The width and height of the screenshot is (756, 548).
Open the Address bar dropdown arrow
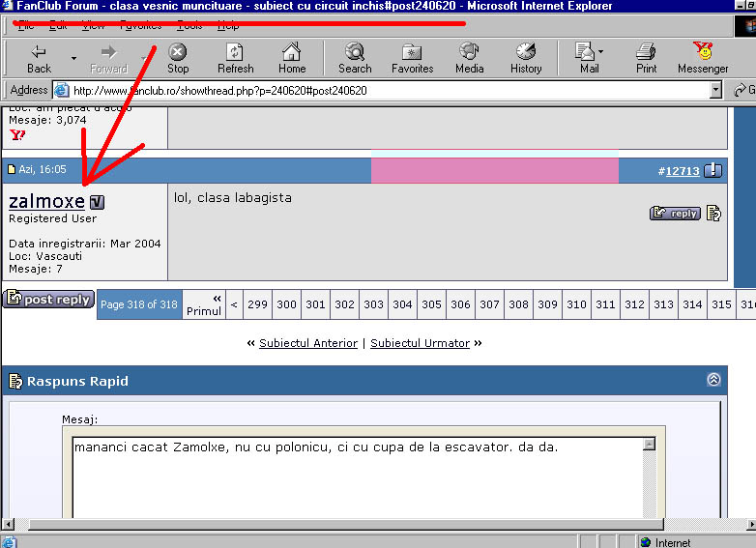(715, 90)
